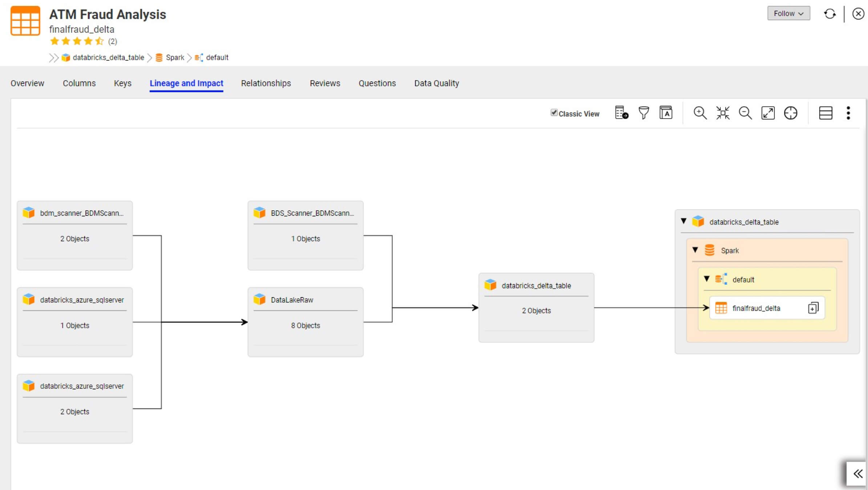The width and height of the screenshot is (868, 490).
Task: Click the star rating row
Action: pos(77,41)
